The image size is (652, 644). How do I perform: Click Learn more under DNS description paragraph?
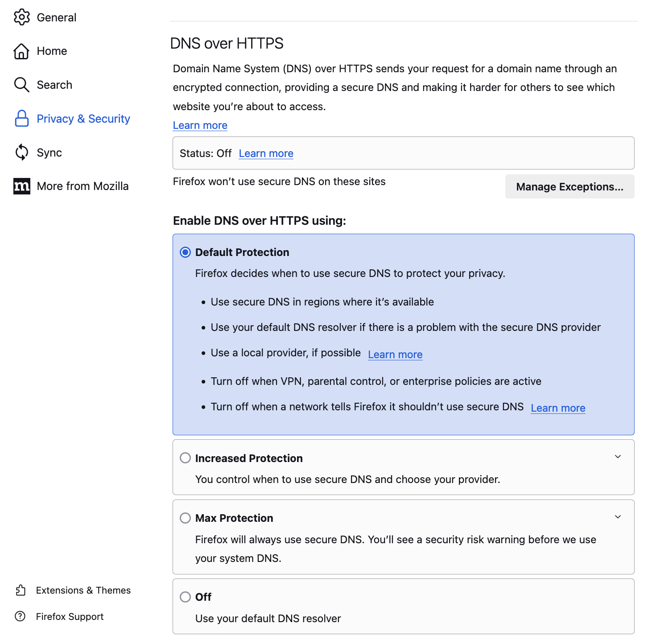[x=200, y=125]
